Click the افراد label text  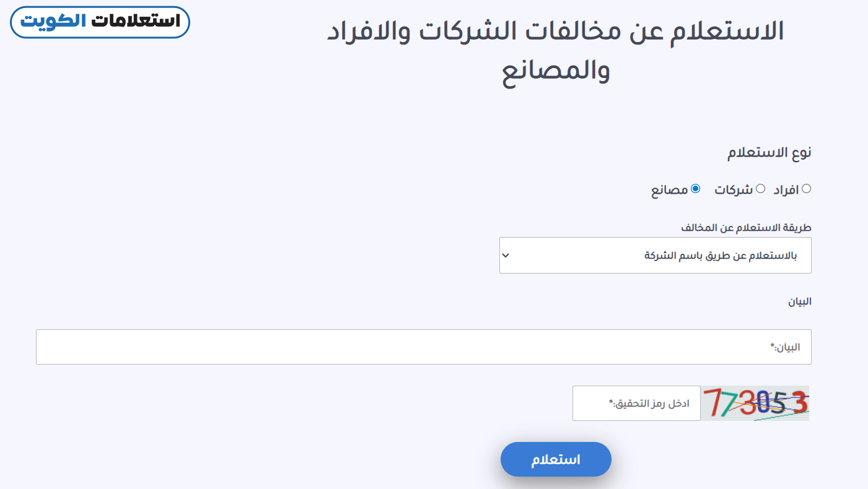[786, 190]
